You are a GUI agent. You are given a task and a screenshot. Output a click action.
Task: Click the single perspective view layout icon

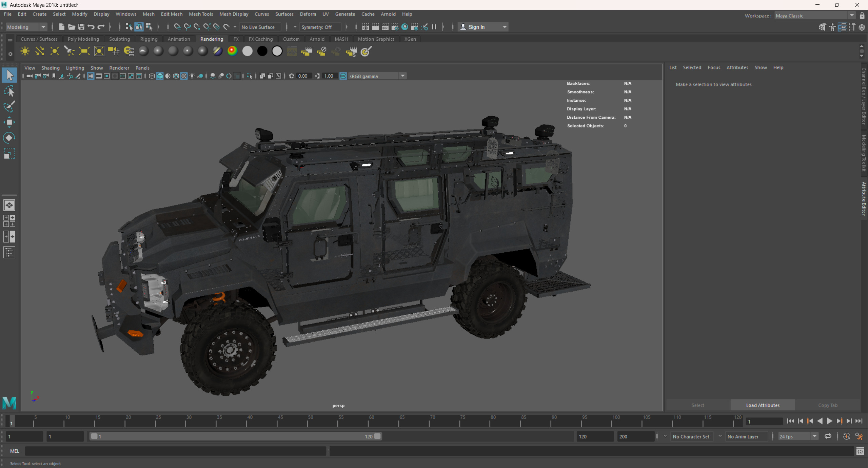click(x=9, y=205)
